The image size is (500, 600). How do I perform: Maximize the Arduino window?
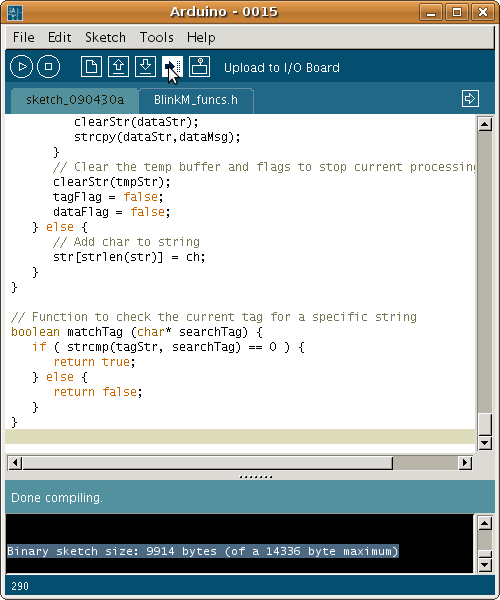coord(457,12)
